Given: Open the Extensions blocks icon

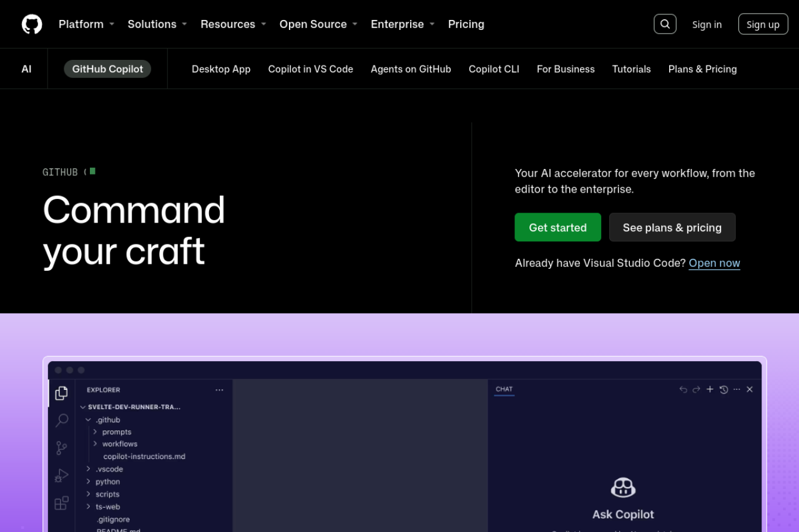Looking at the screenshot, I should click(x=61, y=503).
